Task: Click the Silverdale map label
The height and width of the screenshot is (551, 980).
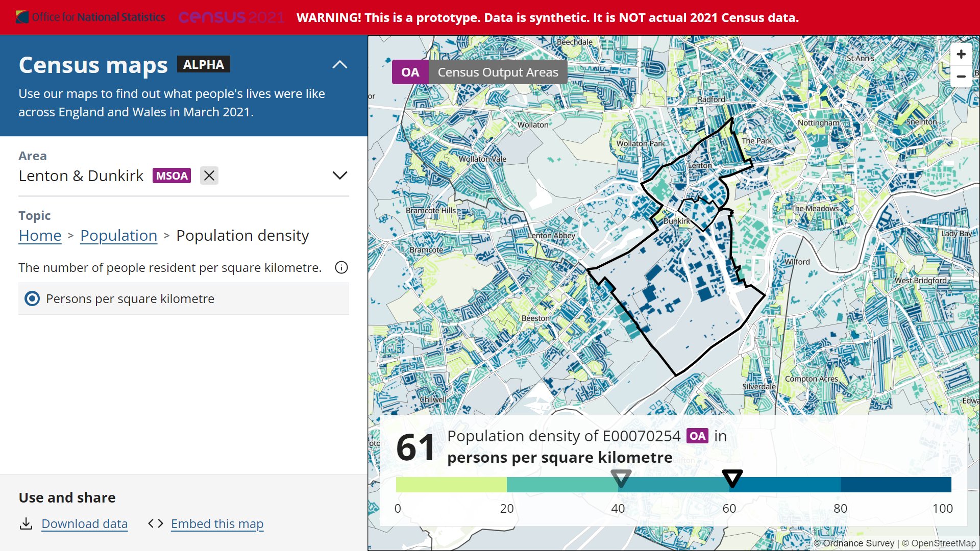Action: point(759,387)
